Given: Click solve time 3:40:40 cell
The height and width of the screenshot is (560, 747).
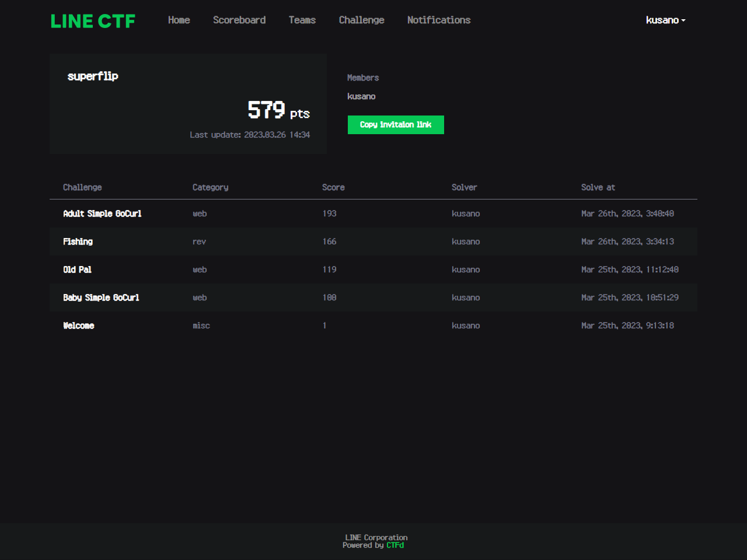Looking at the screenshot, I should click(x=627, y=213).
